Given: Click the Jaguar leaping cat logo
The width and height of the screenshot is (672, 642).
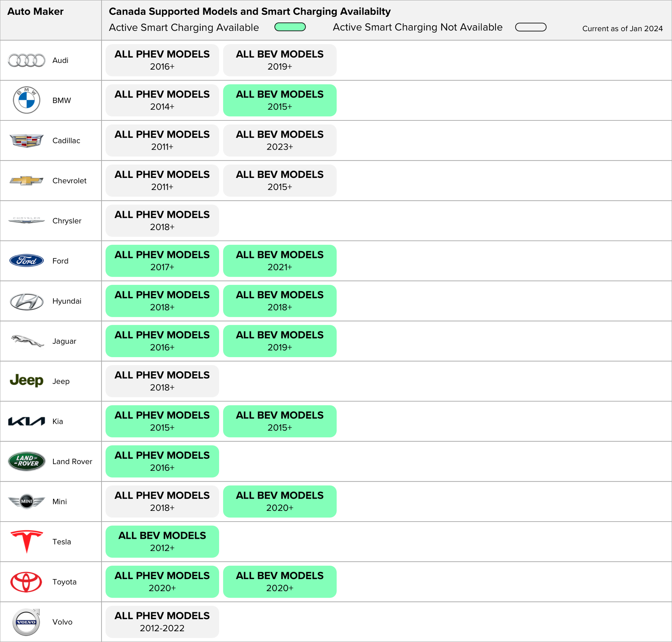Looking at the screenshot, I should coord(27,341).
